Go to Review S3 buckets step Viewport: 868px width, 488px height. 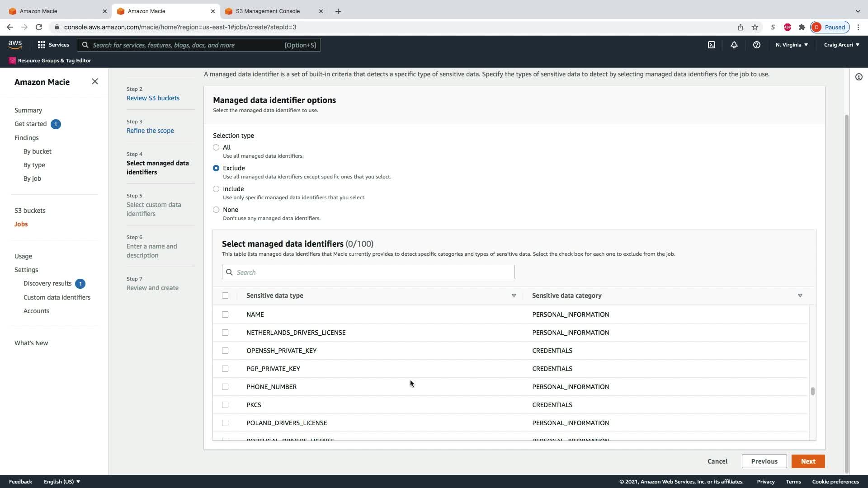click(153, 98)
